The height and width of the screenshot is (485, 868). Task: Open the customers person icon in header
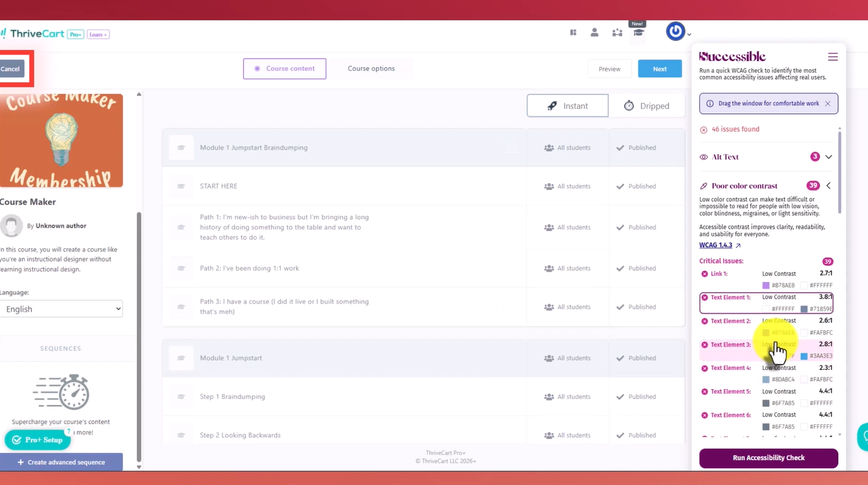pyautogui.click(x=595, y=32)
